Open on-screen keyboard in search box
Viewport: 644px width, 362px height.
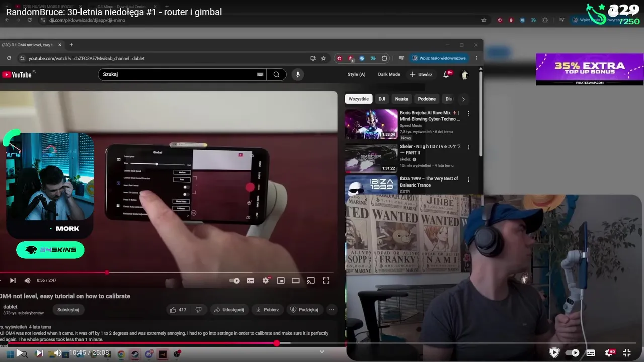coord(260,74)
